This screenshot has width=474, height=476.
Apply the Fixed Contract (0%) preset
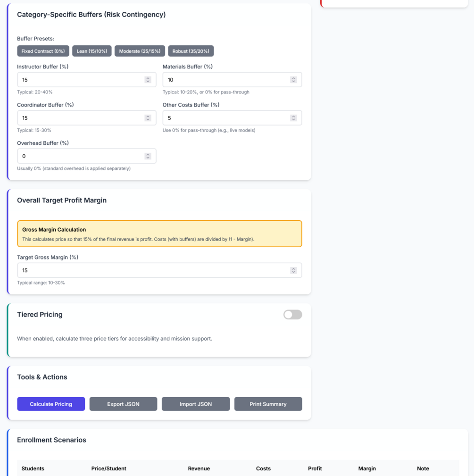click(x=43, y=51)
